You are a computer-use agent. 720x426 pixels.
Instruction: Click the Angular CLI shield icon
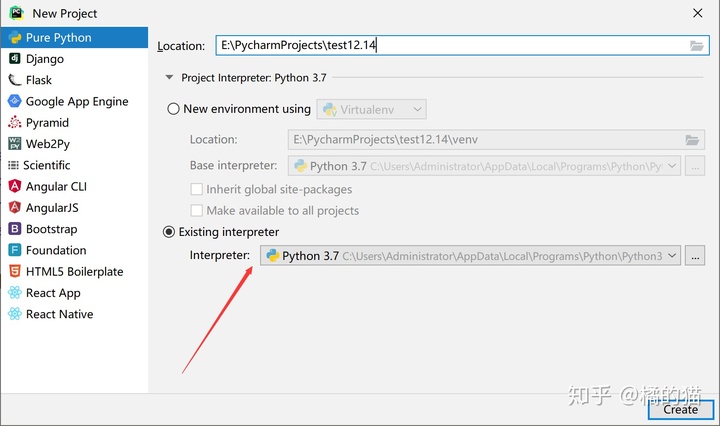click(x=15, y=186)
